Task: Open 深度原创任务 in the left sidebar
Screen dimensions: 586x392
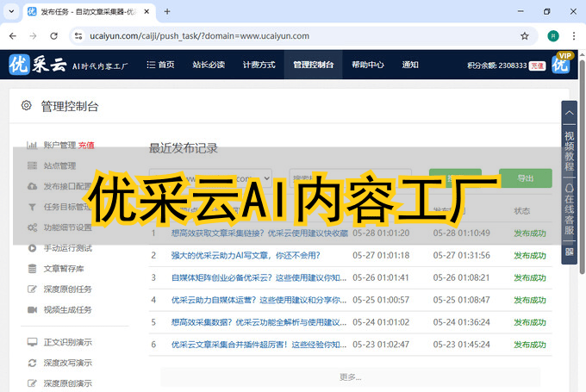Action: pos(67,289)
